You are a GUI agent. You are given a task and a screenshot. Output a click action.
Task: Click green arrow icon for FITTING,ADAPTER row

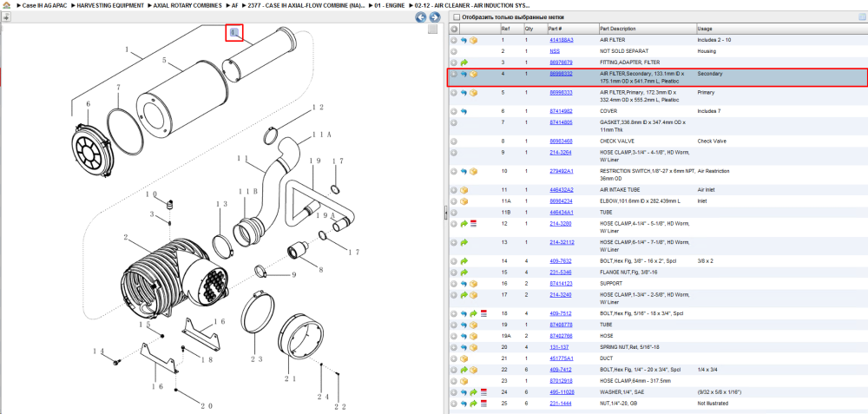(x=464, y=62)
